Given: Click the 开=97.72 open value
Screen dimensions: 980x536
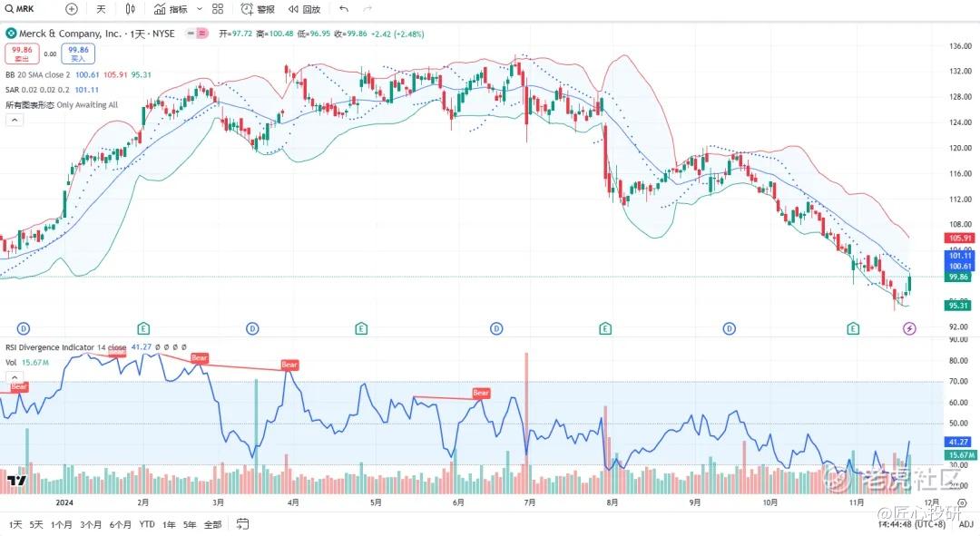Looking at the screenshot, I should coord(235,34).
